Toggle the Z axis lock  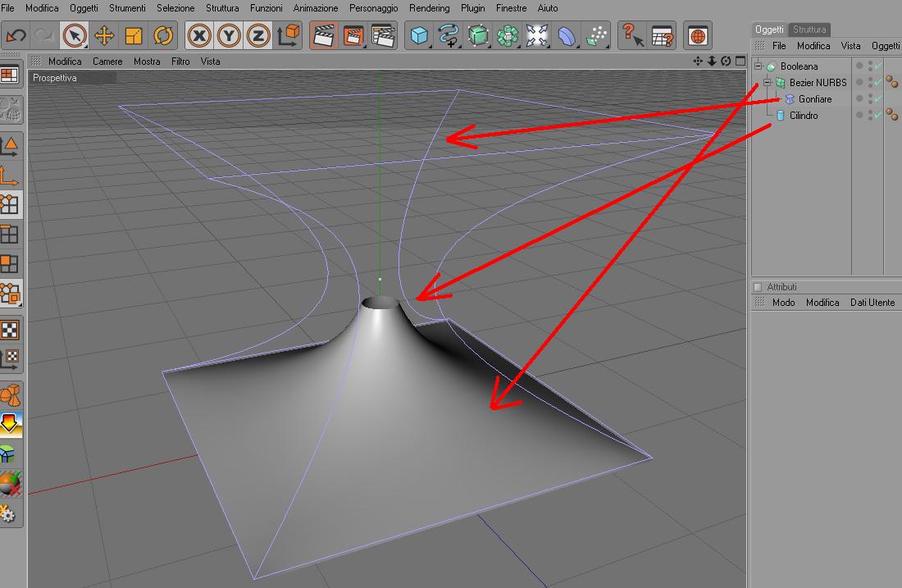coord(258,35)
